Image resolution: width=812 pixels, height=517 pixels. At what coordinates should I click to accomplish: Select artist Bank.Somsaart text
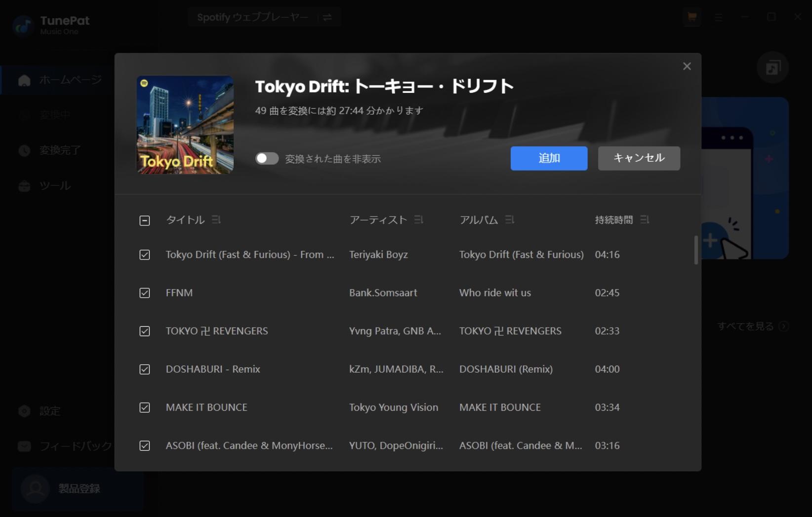click(383, 293)
